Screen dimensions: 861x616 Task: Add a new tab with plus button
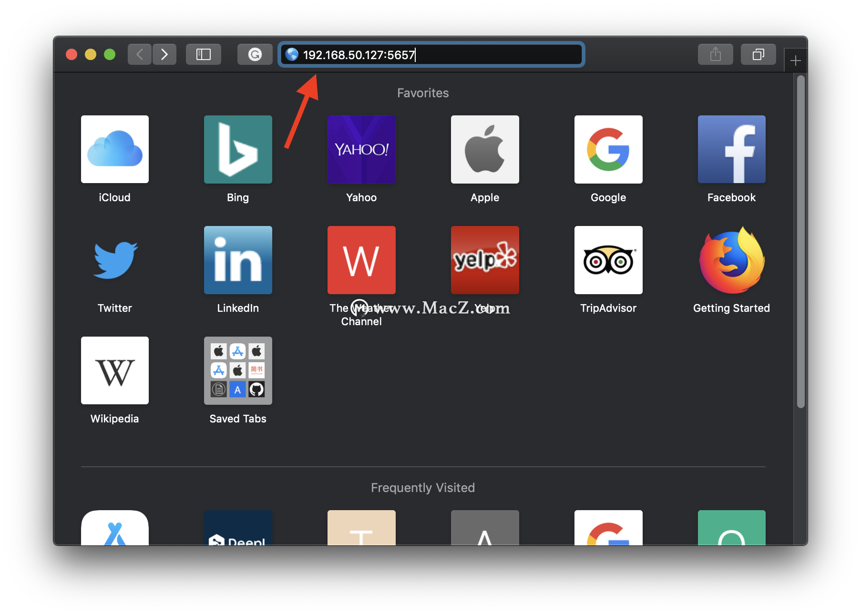tap(795, 61)
